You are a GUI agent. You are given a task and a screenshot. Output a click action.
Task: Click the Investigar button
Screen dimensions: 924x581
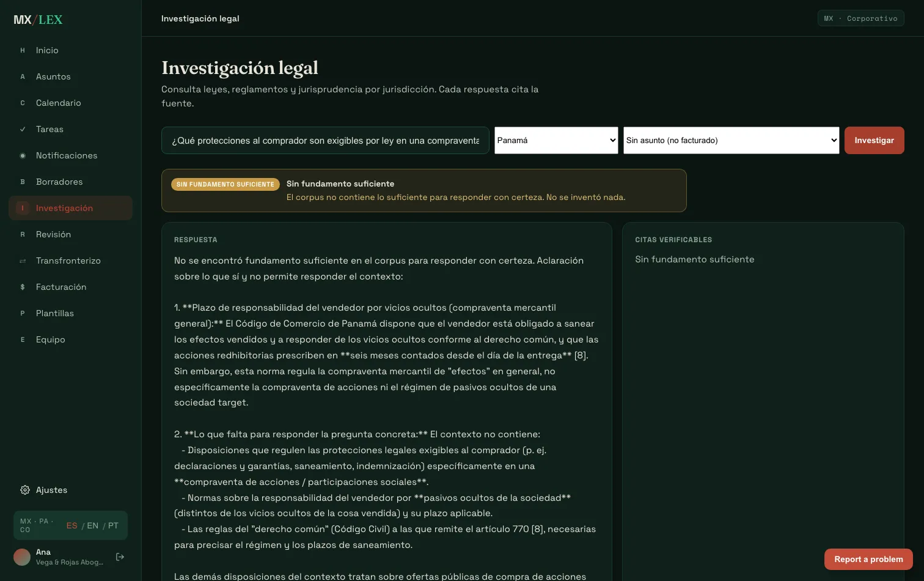click(x=875, y=140)
